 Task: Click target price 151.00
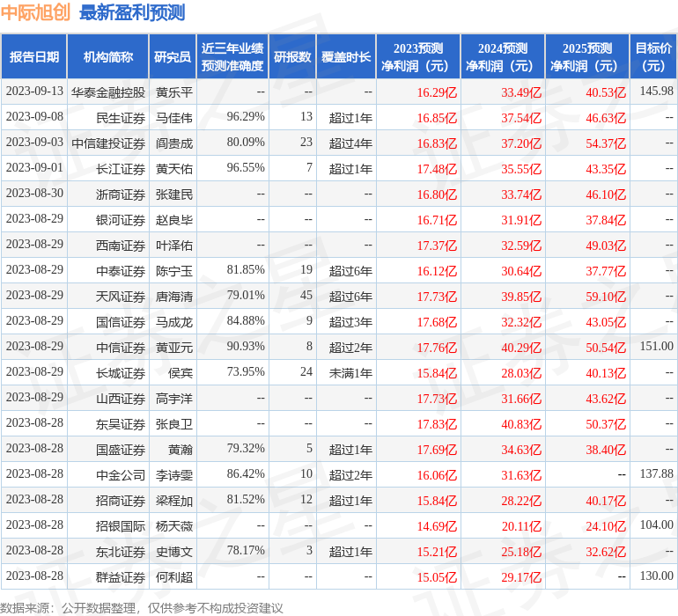tap(656, 346)
